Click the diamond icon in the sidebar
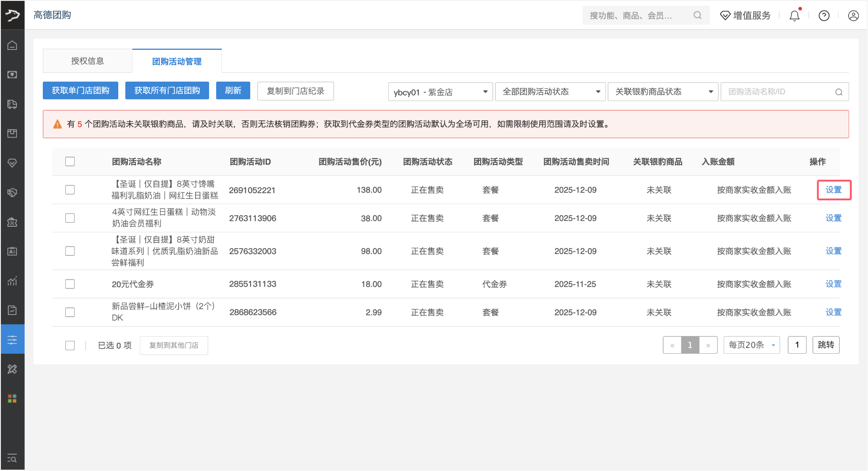 click(12, 163)
